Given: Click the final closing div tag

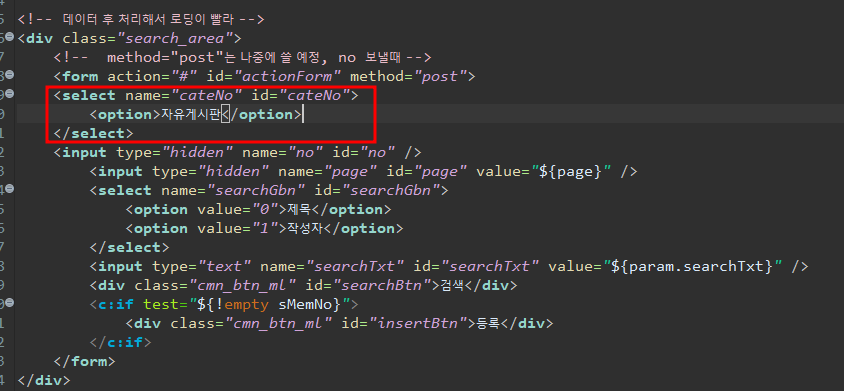Looking at the screenshot, I should [x=44, y=380].
